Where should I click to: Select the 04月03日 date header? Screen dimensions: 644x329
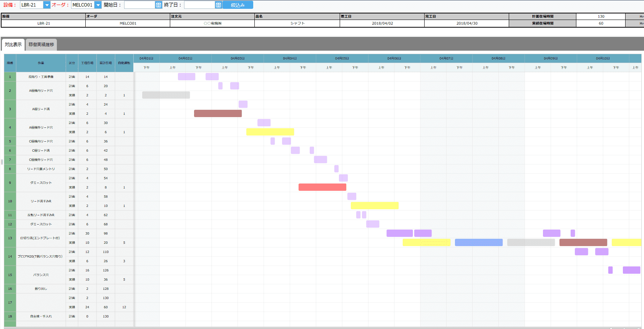pyautogui.click(x=237, y=58)
